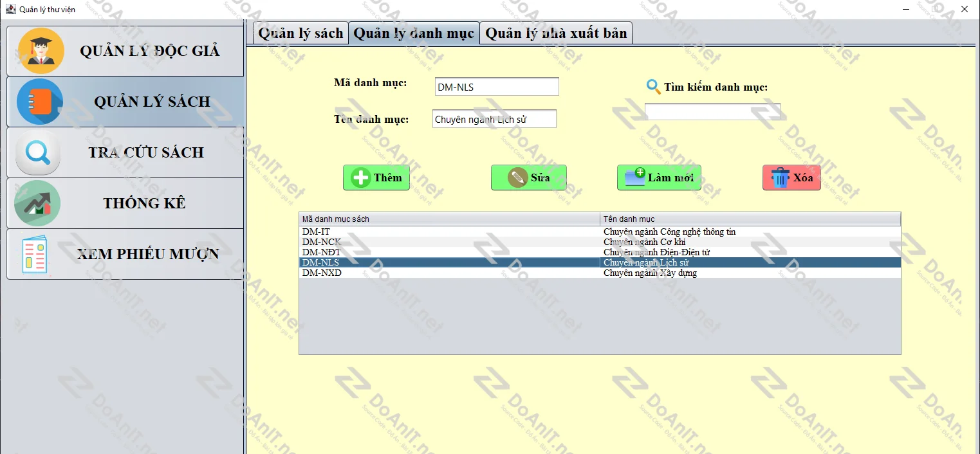
Task: Open the Xem phiếu mượn section
Action: coord(148,254)
